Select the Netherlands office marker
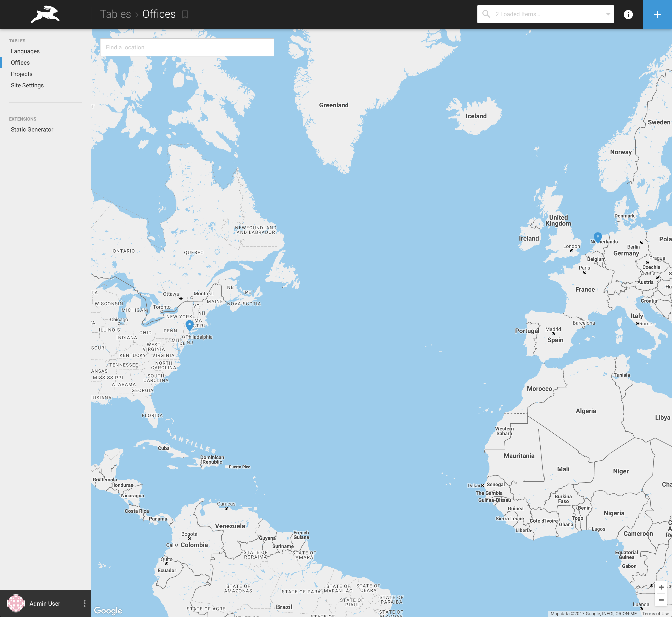 tap(598, 237)
